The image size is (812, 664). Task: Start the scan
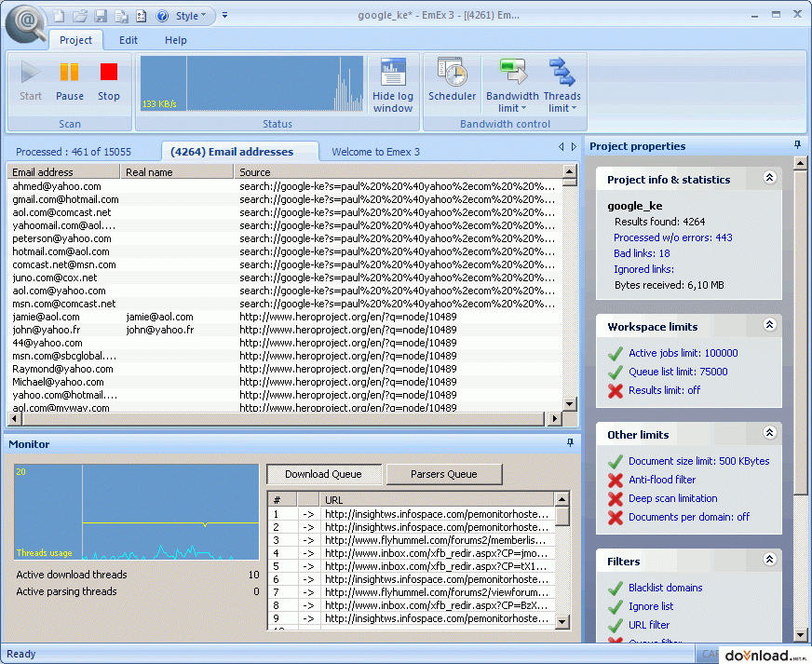31,81
